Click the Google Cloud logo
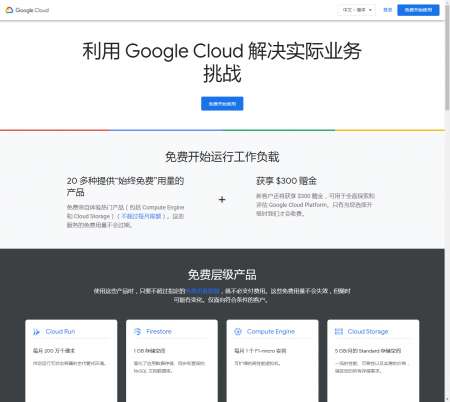The height and width of the screenshot is (402, 450). tap(27, 10)
